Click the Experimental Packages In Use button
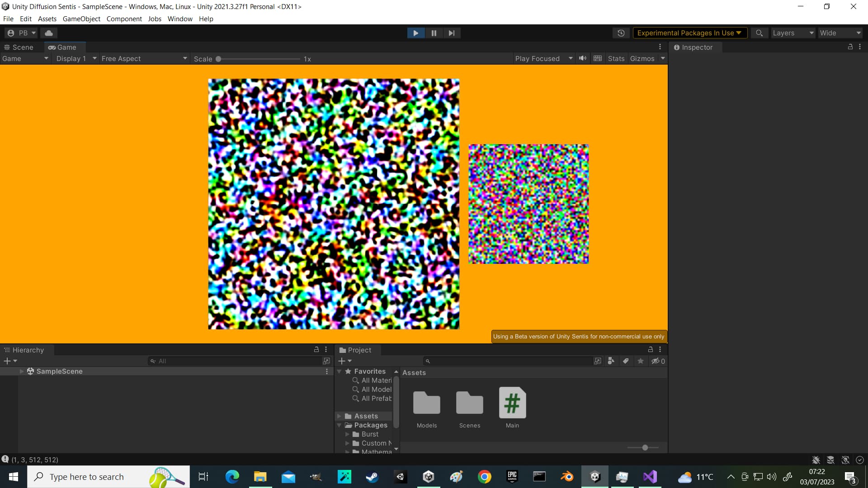The width and height of the screenshot is (868, 488). [x=690, y=33]
